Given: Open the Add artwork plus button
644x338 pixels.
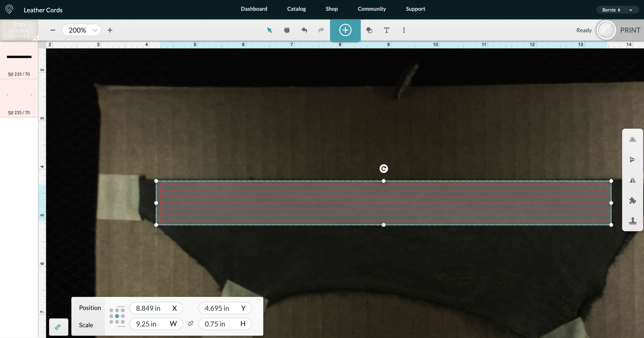Looking at the screenshot, I should point(345,30).
